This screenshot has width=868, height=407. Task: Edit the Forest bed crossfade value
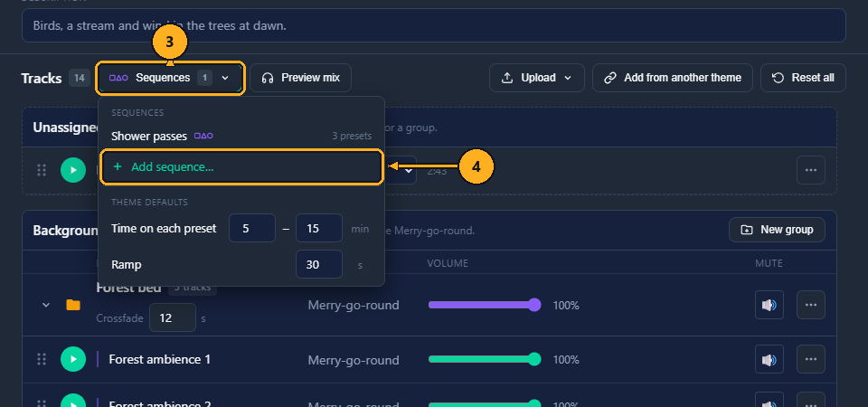click(172, 317)
